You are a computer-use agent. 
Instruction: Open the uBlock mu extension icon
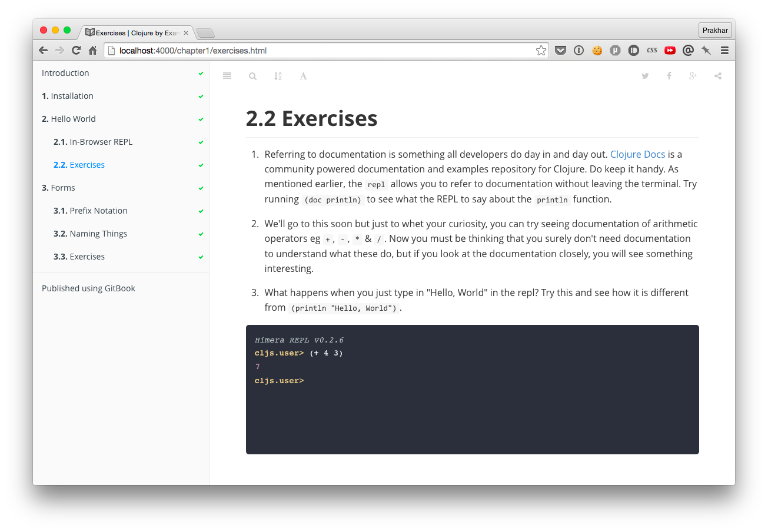coord(616,51)
